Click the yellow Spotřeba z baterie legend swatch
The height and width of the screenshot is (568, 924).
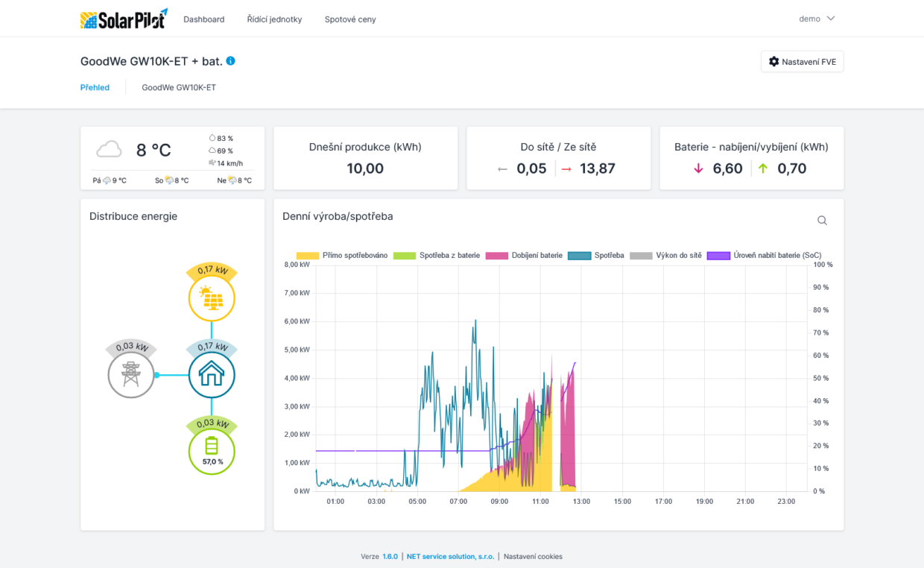[x=404, y=256]
